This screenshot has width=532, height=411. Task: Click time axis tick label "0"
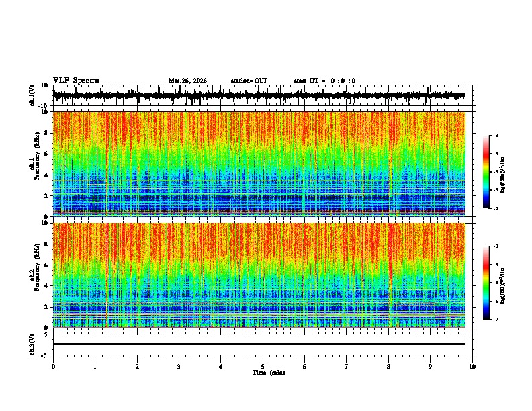point(53,367)
